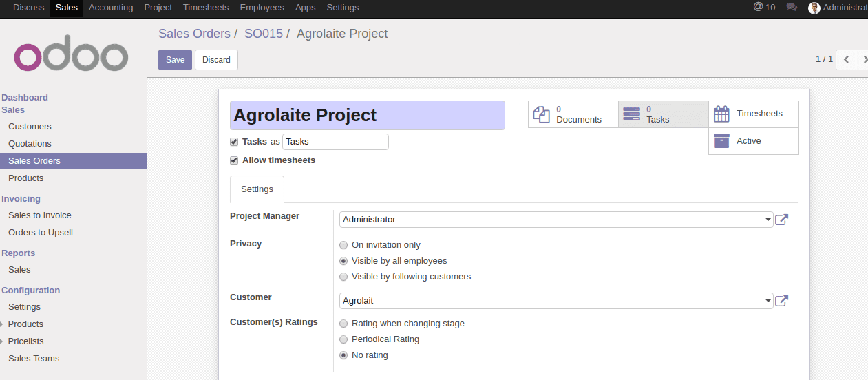Switch to the Settings form tab

point(257,189)
